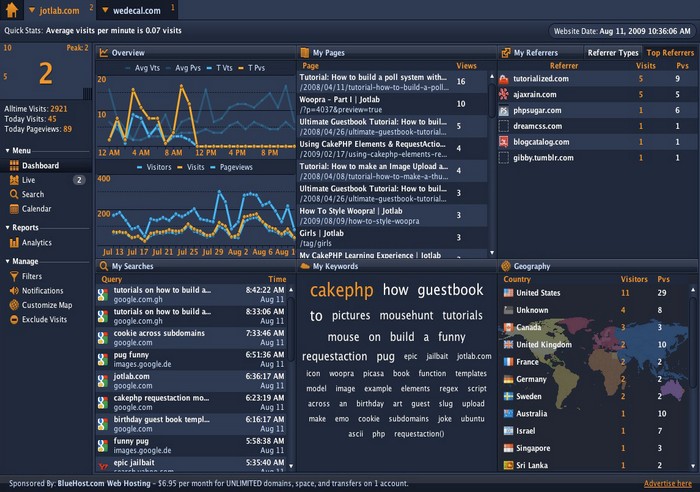Toggle the T Pvs legend series
Image resolution: width=700 pixels, height=492 pixels.
click(252, 68)
